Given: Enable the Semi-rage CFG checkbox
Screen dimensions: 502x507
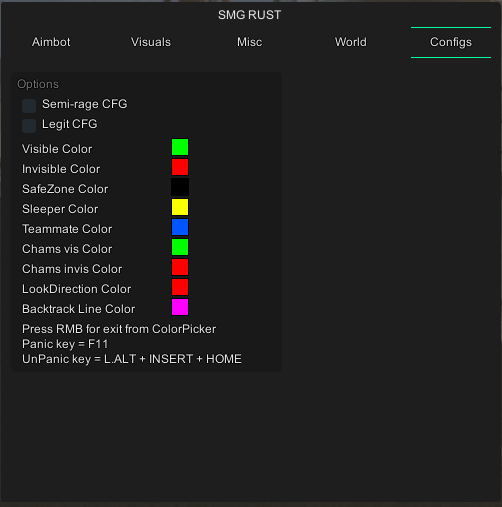Looking at the screenshot, I should tap(29, 106).
